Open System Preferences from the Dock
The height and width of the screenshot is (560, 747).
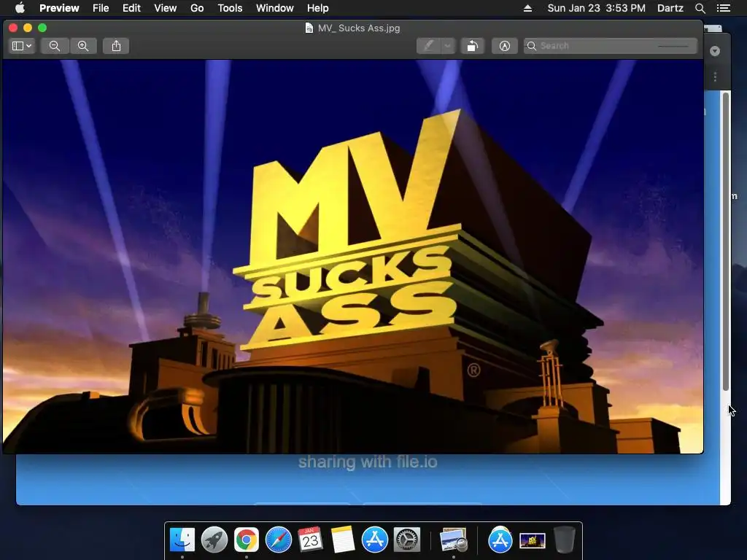(406, 540)
